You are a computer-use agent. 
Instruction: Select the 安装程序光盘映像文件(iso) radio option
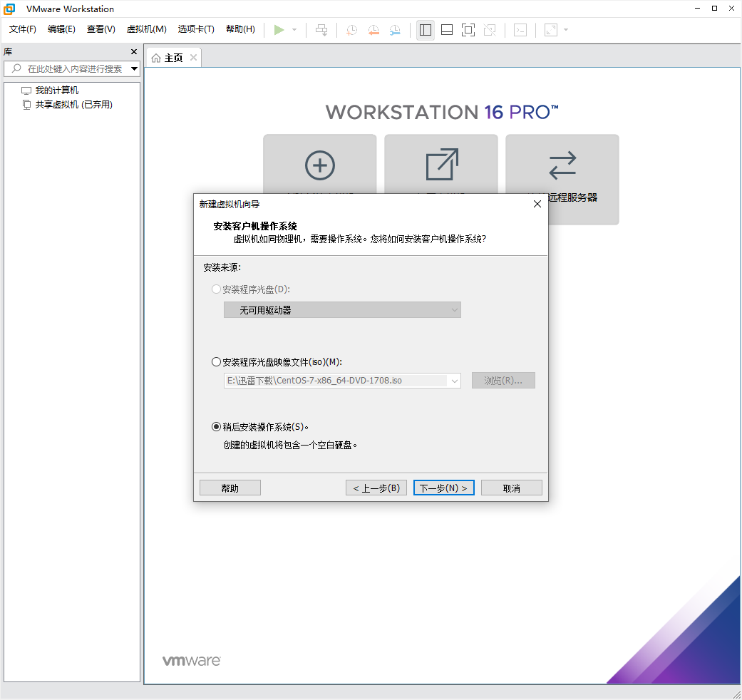point(216,361)
